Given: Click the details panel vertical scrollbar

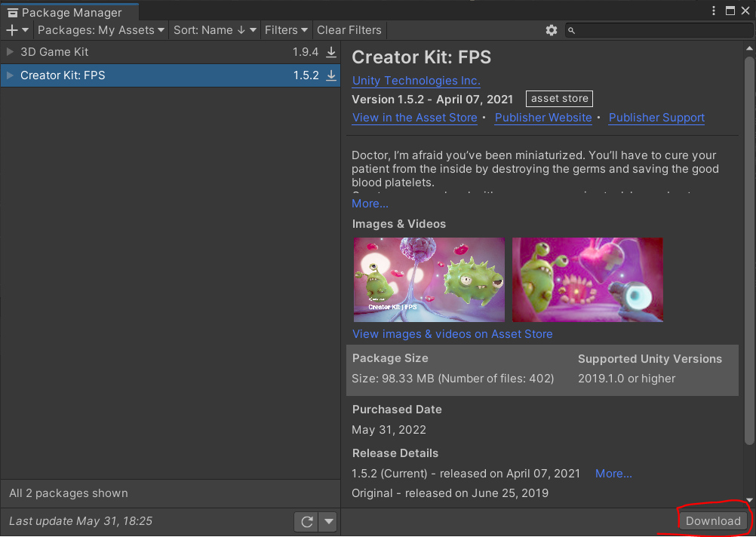Looking at the screenshot, I should click(x=748, y=250).
